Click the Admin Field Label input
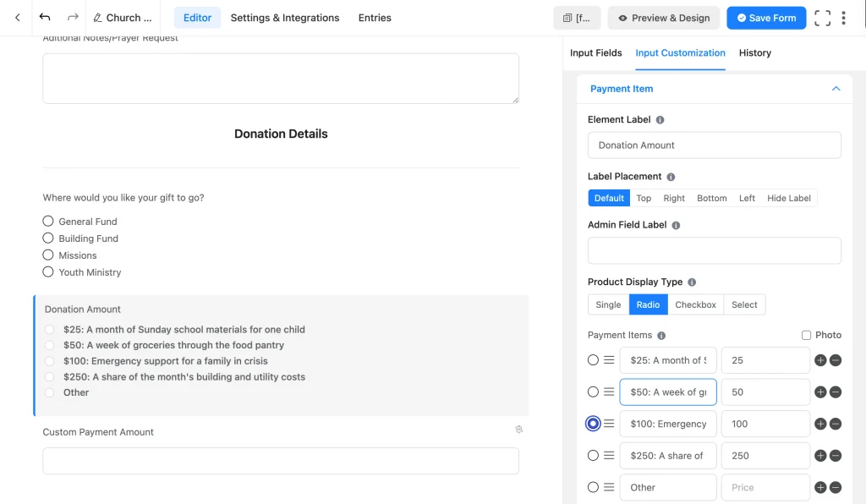The height and width of the screenshot is (504, 866). pos(714,250)
